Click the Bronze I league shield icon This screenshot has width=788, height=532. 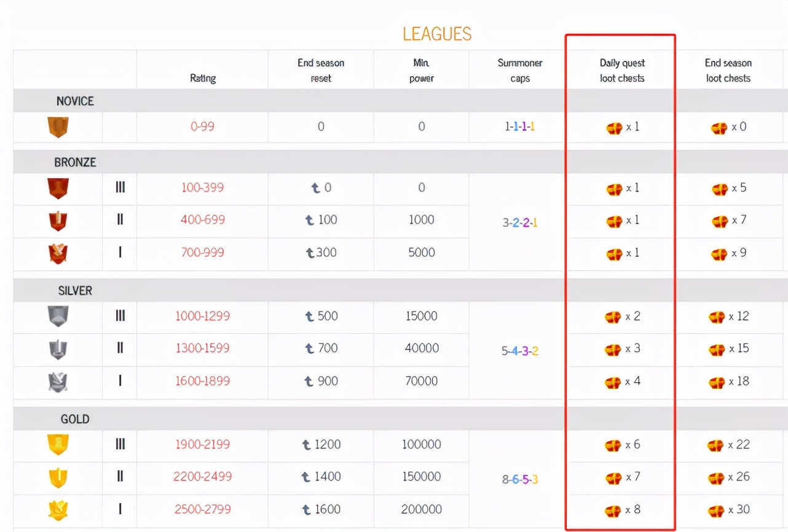click(58, 253)
